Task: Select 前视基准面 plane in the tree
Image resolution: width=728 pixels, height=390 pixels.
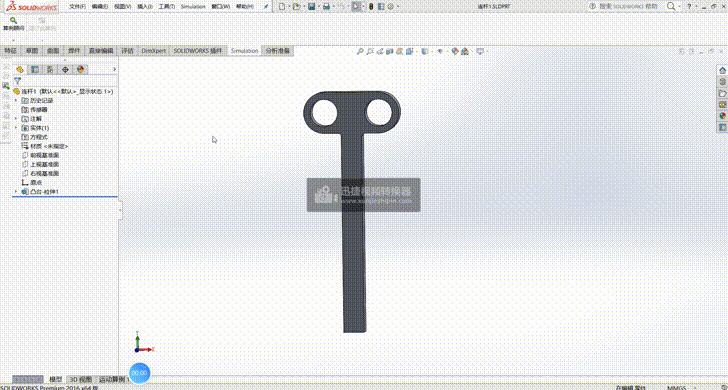Action: point(40,155)
